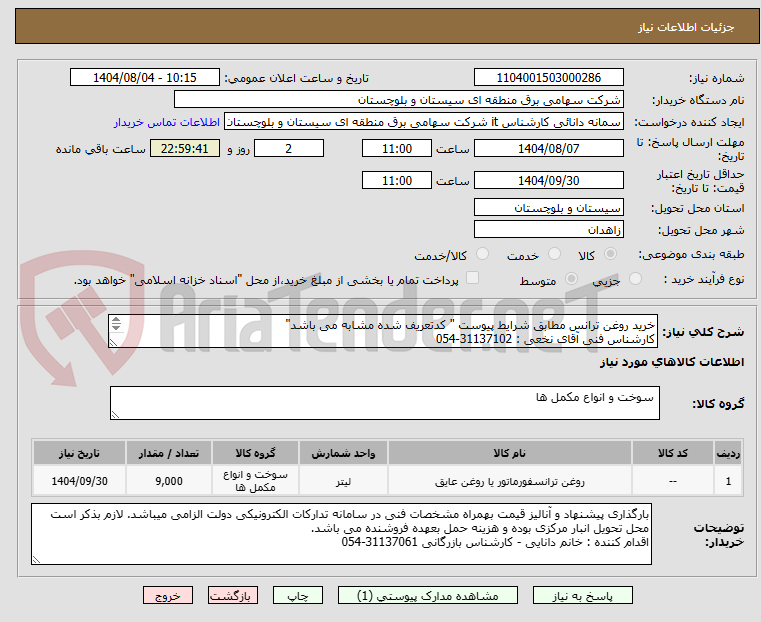Viewport: 761px width, 622px height.
Task: Click the اطلاعات کالاهای مورد نیاز heading
Action: (x=672, y=362)
